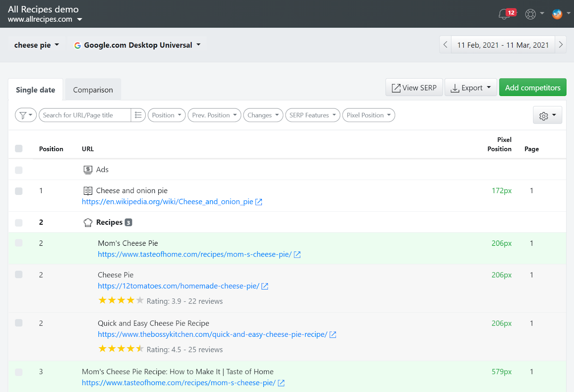Click the bulk keyword list icon next to search

pos(138,115)
